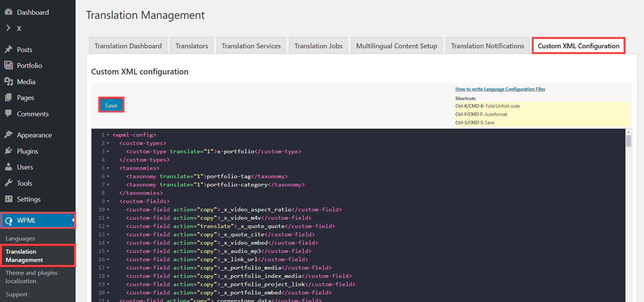644x302 pixels.
Task: Click the _x_audio_mp3 custom-field line
Action: tap(219, 251)
